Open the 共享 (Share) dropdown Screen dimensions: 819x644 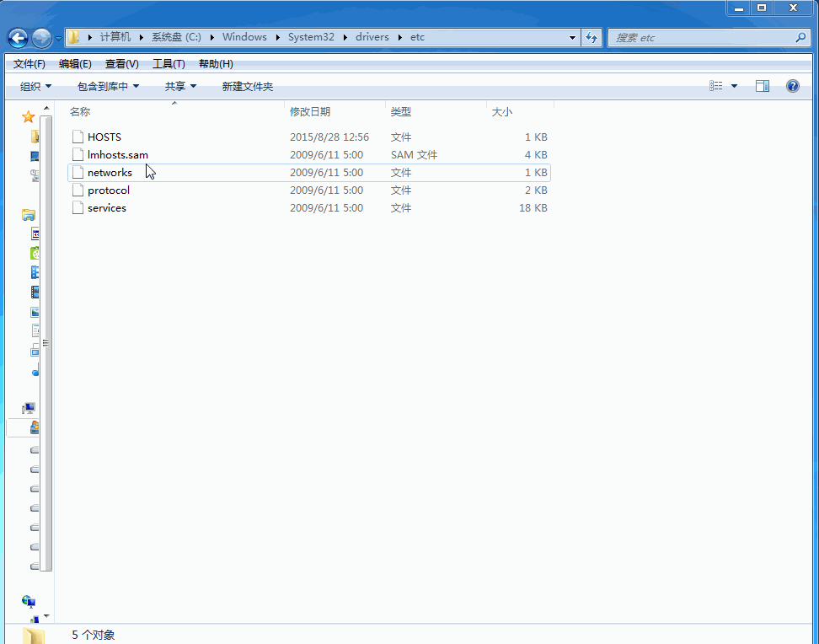pos(180,87)
